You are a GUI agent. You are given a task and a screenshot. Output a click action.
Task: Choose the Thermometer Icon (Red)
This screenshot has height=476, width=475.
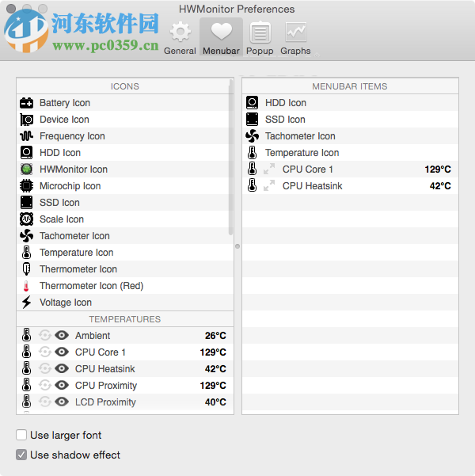point(125,286)
